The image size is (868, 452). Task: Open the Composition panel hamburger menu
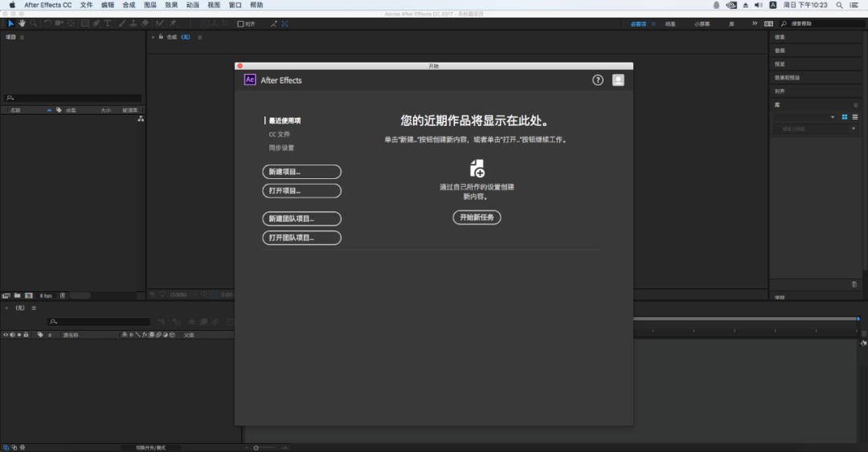pos(199,37)
